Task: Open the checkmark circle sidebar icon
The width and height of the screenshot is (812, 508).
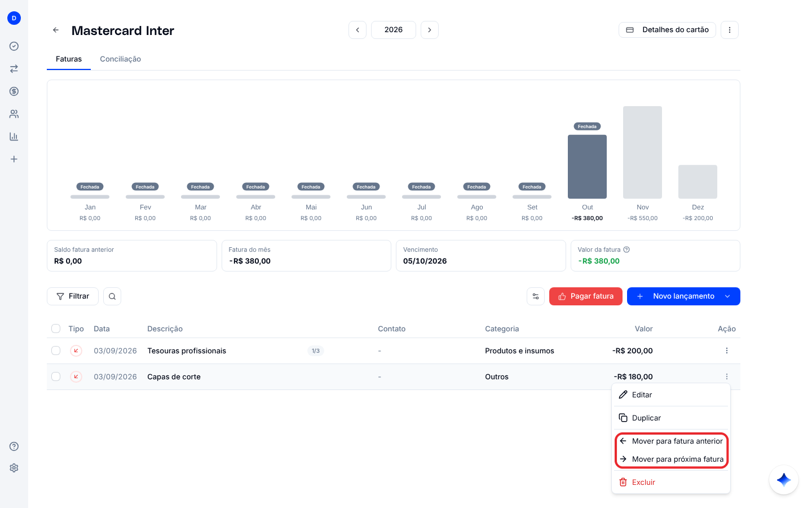Action: click(x=14, y=46)
